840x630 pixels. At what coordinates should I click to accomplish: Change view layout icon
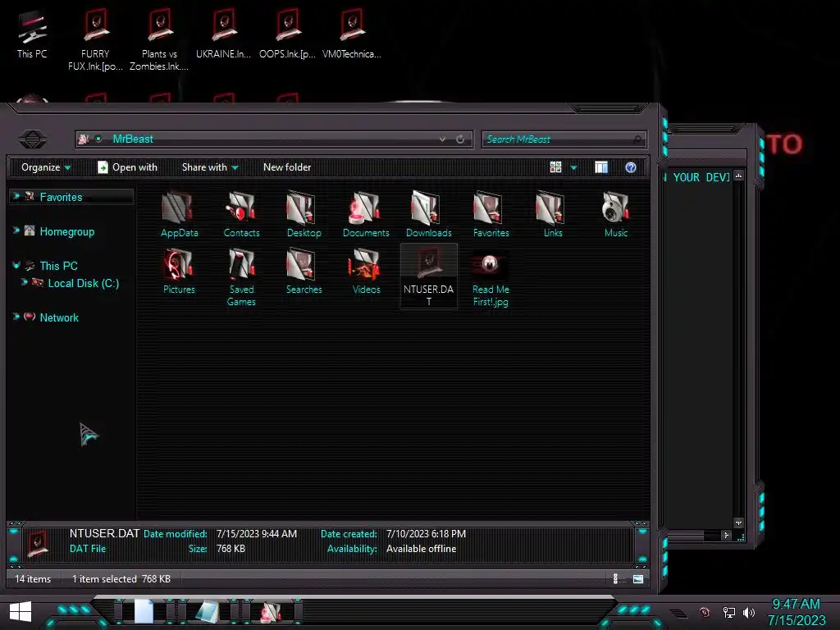pyautogui.click(x=555, y=167)
